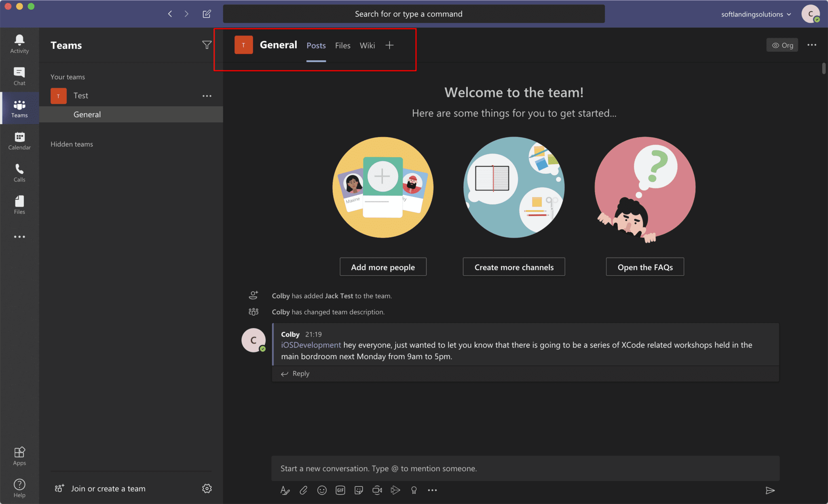
Task: Switch to the Files tab
Action: (342, 45)
